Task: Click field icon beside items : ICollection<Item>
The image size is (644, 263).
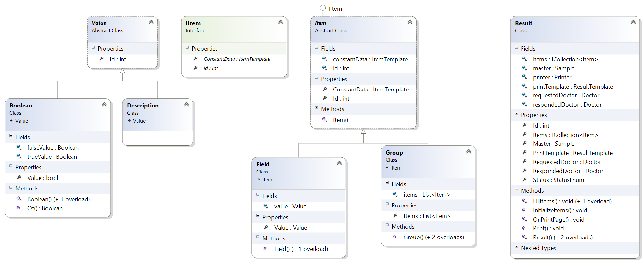Action: (524, 59)
